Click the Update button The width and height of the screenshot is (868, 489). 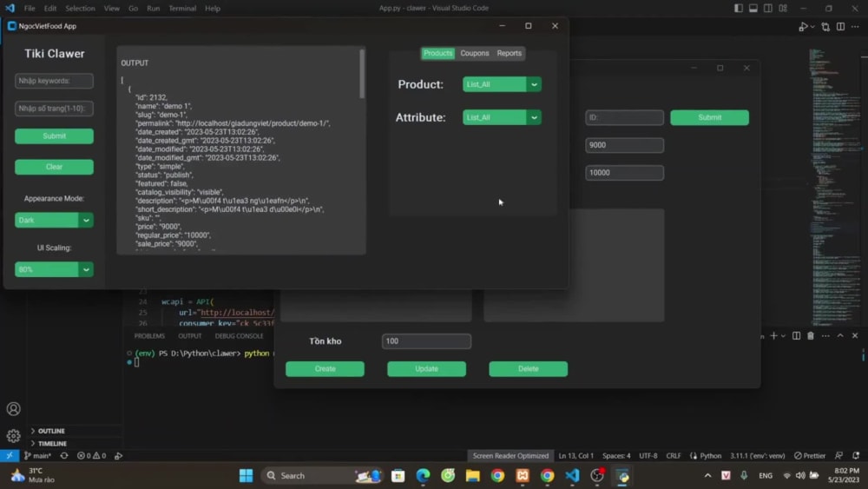[426, 369]
